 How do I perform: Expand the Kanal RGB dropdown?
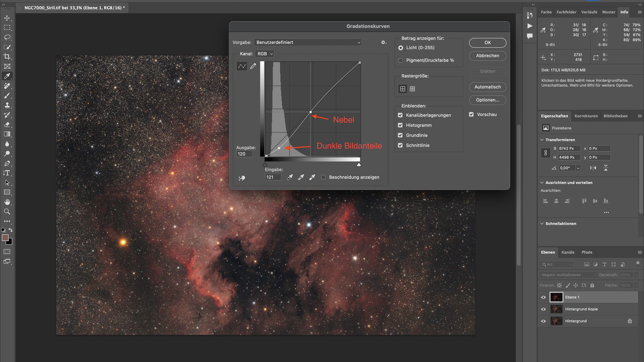point(264,54)
